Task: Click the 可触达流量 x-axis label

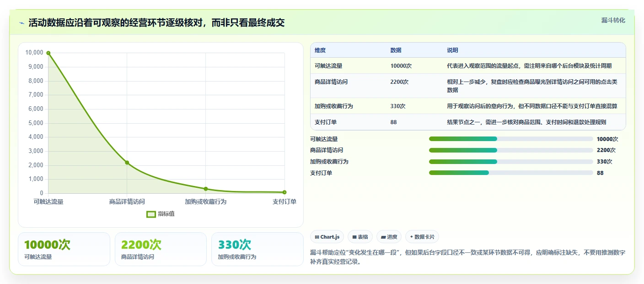Action: pyautogui.click(x=48, y=202)
